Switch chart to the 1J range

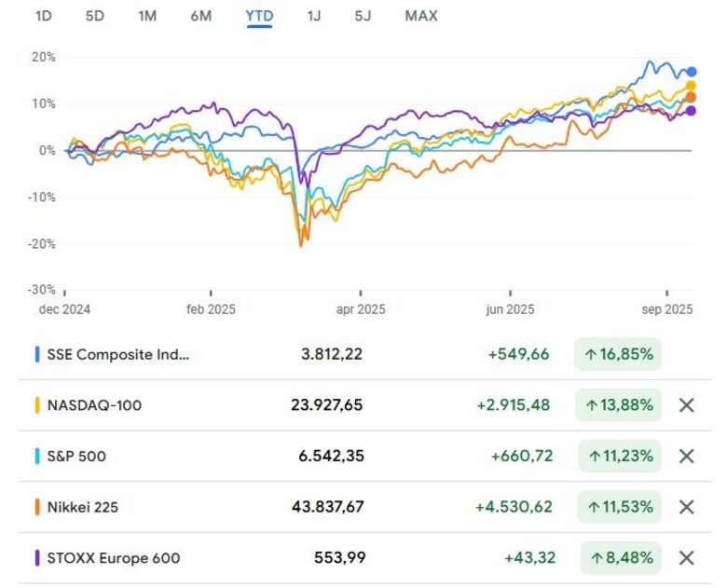click(x=313, y=16)
